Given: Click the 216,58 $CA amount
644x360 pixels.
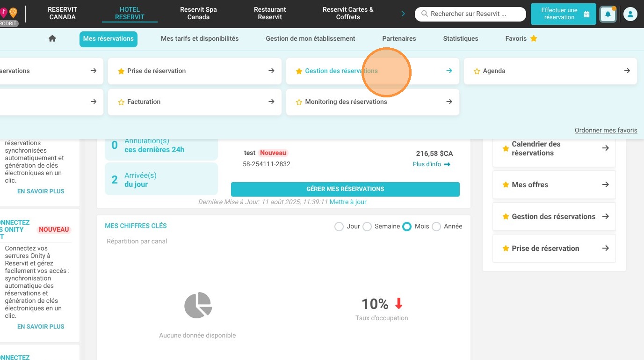Looking at the screenshot, I should [x=434, y=154].
